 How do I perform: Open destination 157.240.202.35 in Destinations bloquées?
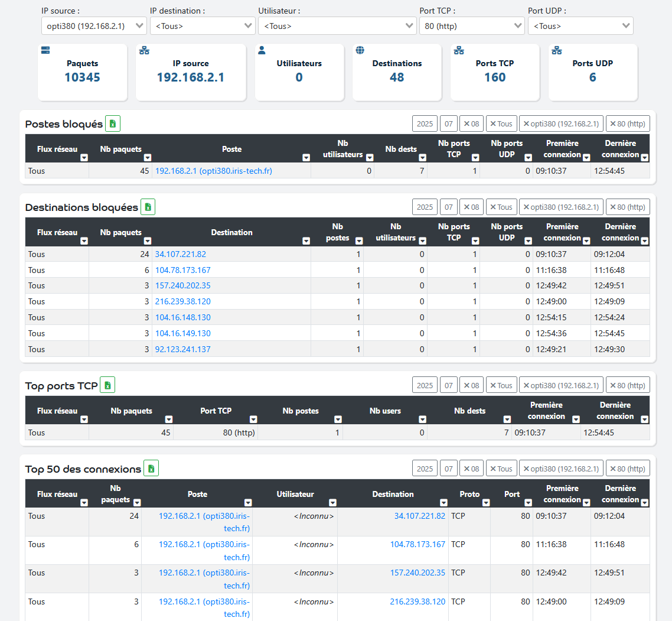tap(182, 285)
